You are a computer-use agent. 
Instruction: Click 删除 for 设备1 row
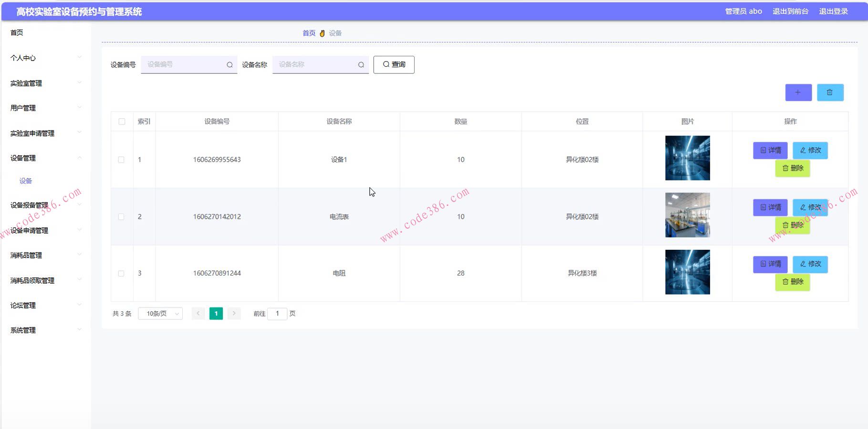793,168
